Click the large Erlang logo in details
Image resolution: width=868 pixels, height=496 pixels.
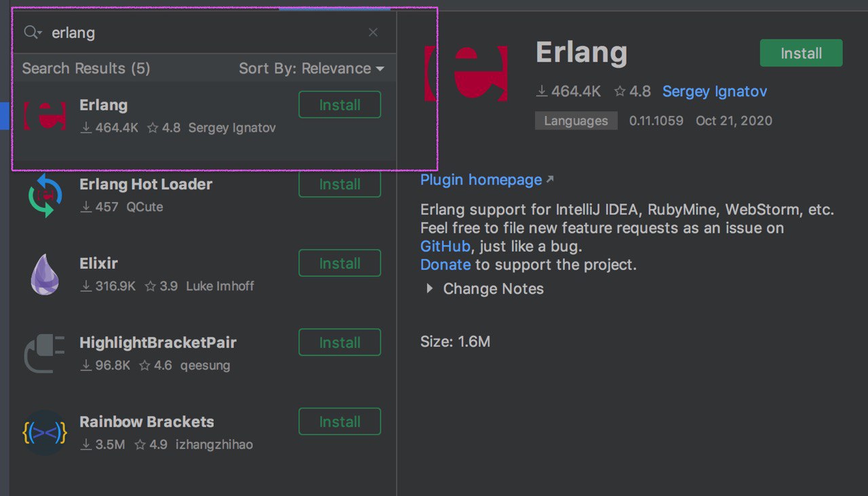pyautogui.click(x=466, y=73)
